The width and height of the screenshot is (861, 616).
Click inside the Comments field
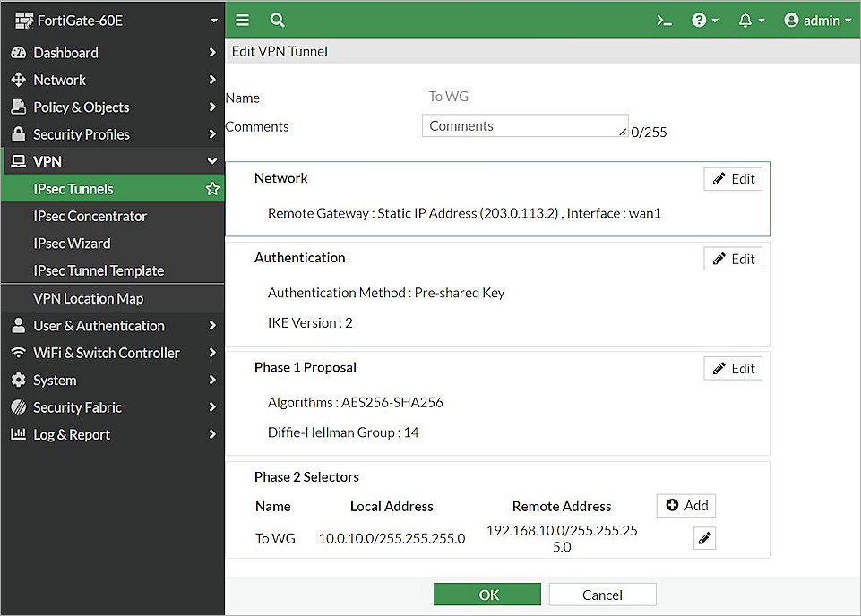pyautogui.click(x=524, y=125)
